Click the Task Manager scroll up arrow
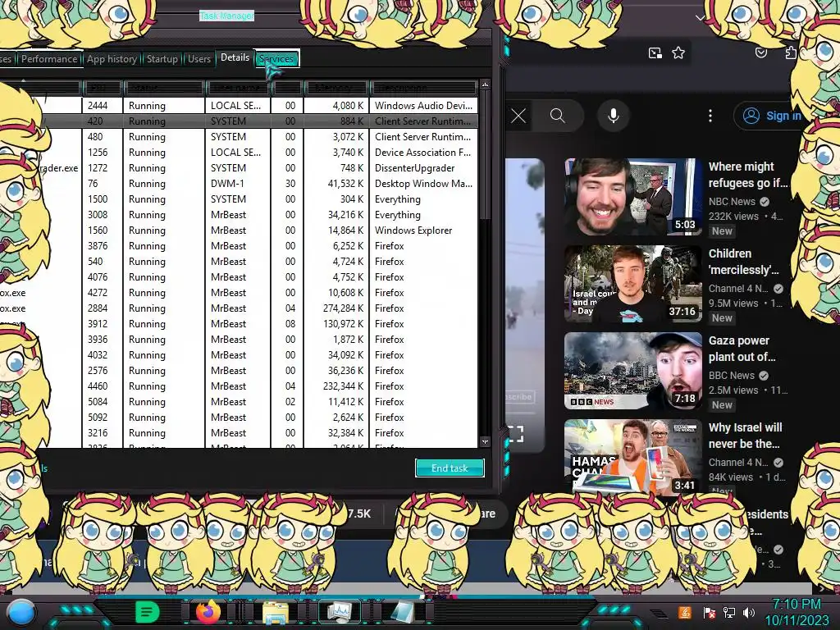 485,84
